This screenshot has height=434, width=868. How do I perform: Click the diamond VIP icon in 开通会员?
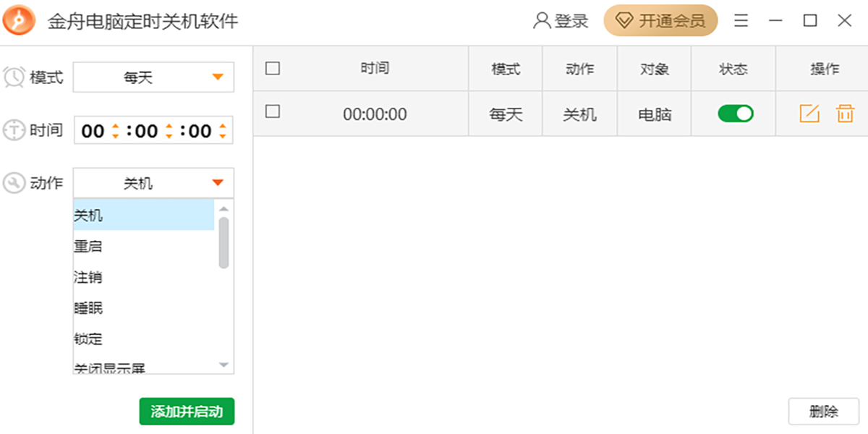pos(625,20)
